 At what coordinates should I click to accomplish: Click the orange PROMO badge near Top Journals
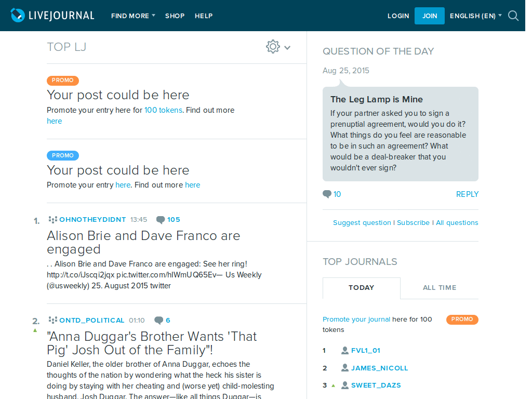coord(462,320)
